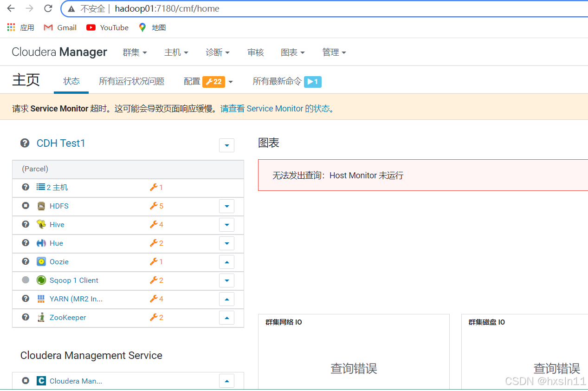
Task: Open the 审核 menu item
Action: 256,52
